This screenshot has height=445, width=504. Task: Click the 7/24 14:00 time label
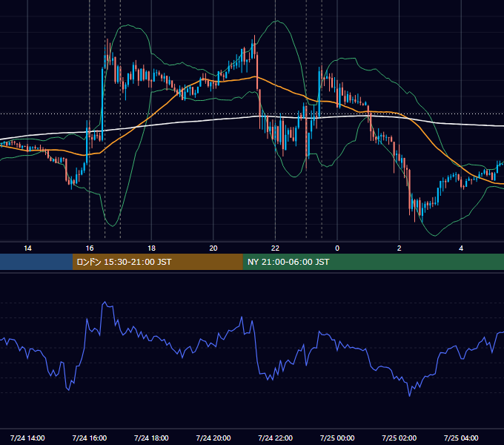pos(27,438)
